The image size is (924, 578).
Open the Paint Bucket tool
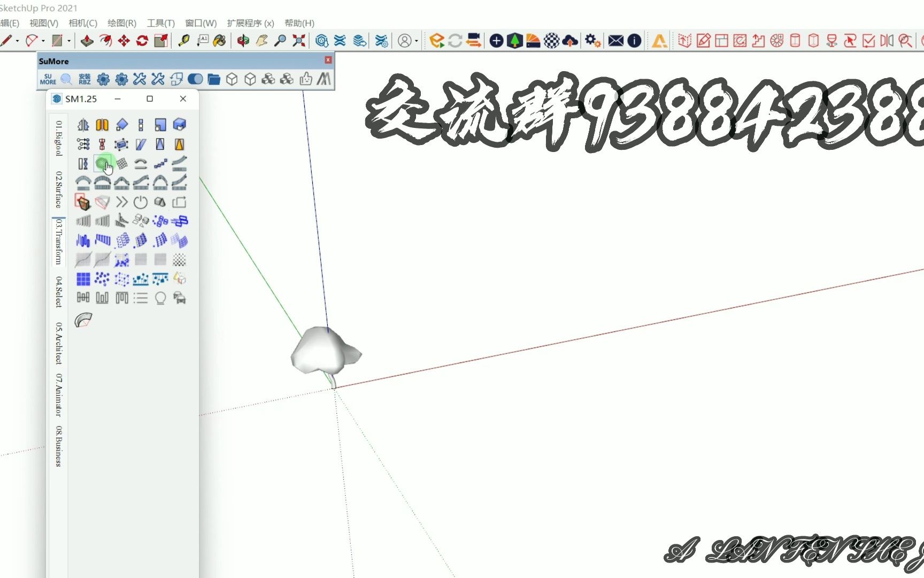219,41
